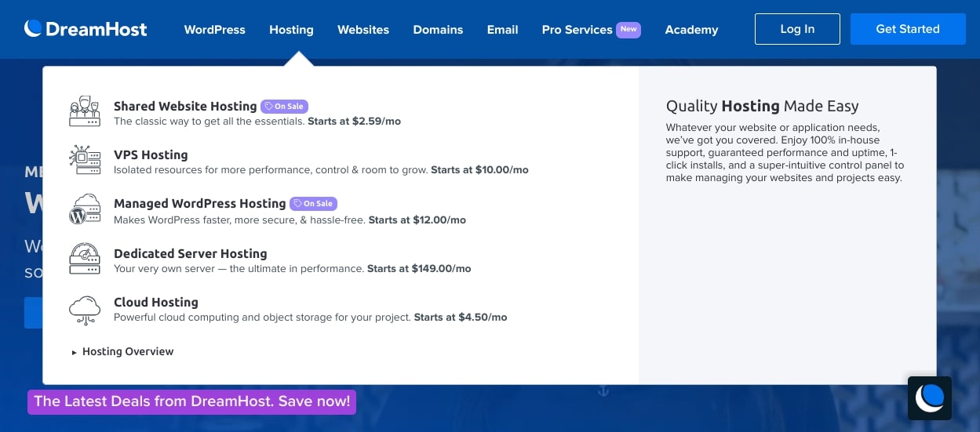Open the chat widget moon icon
The height and width of the screenshot is (432, 980).
click(929, 398)
